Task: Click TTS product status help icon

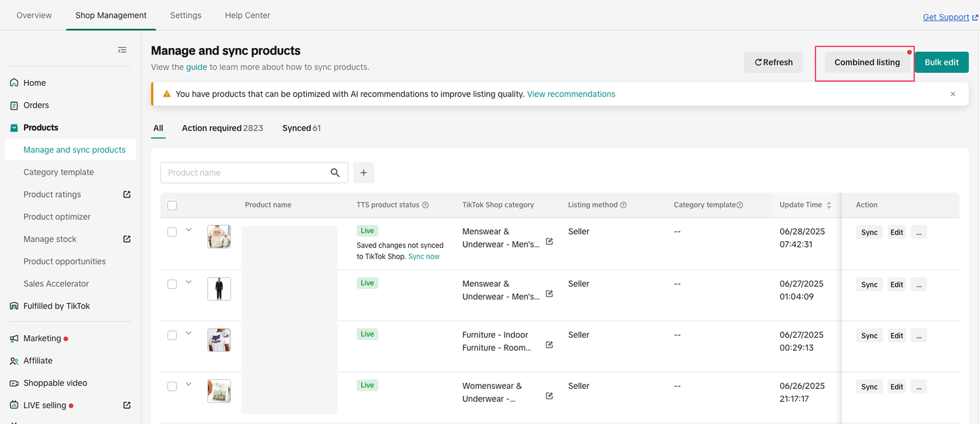Action: [x=425, y=205]
